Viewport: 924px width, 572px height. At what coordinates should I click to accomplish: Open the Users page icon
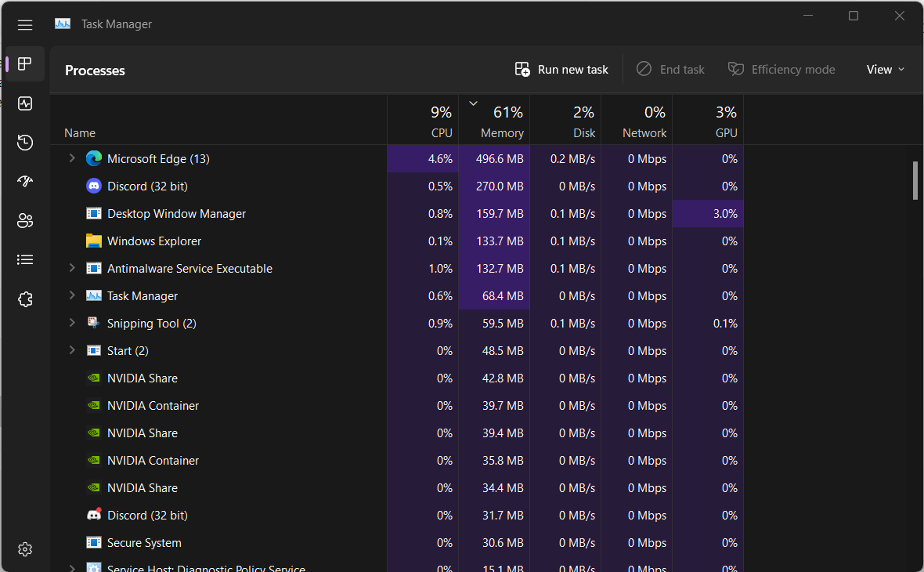pyautogui.click(x=25, y=220)
